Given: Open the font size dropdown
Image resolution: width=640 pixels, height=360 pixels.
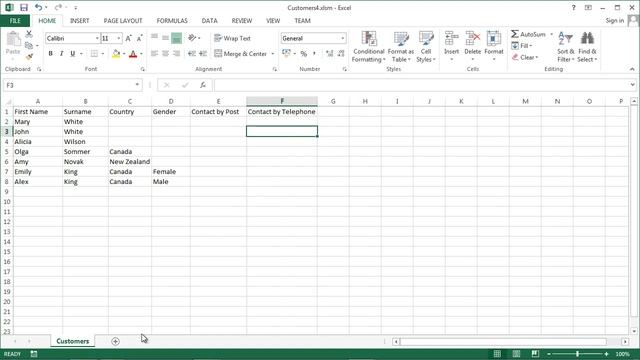Looking at the screenshot, I should click(x=119, y=38).
